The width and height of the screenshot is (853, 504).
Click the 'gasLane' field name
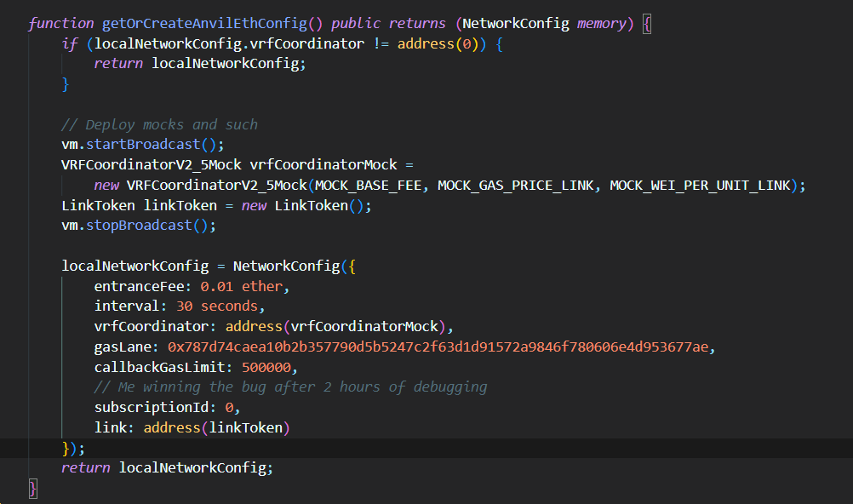point(123,347)
